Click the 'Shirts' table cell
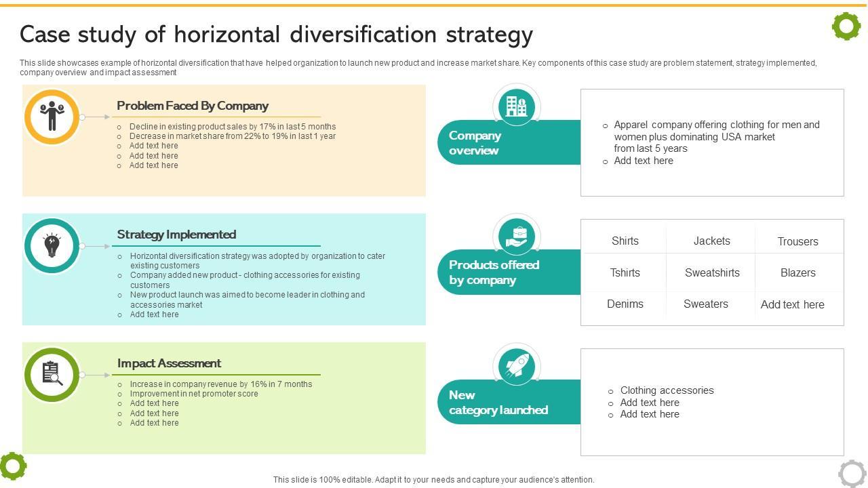The image size is (868, 488). (x=625, y=241)
